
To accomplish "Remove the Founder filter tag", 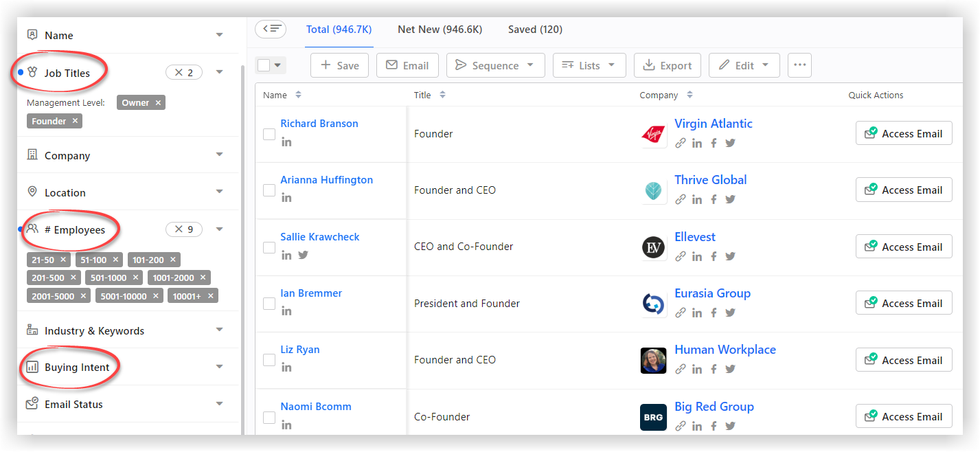I will point(76,121).
